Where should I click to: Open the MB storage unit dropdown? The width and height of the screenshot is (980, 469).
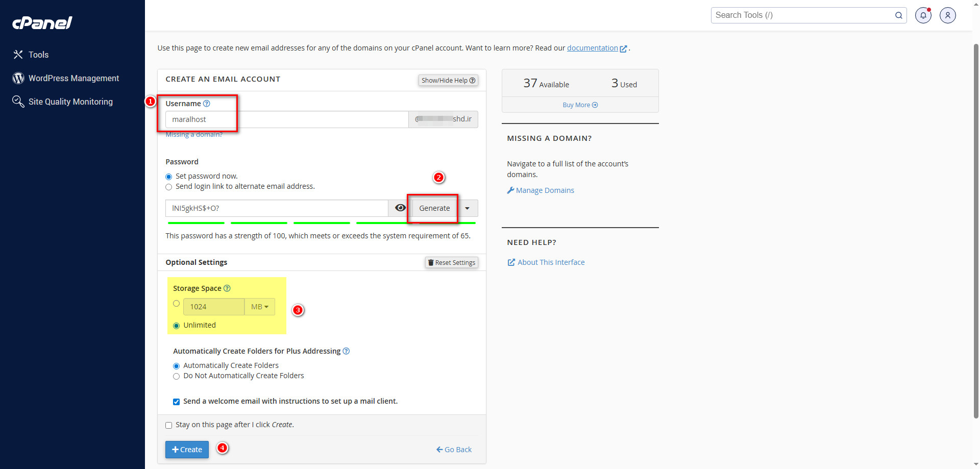(x=259, y=307)
